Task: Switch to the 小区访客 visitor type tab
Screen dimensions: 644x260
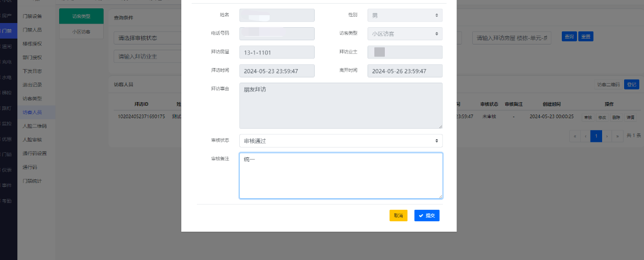Action: (x=81, y=31)
